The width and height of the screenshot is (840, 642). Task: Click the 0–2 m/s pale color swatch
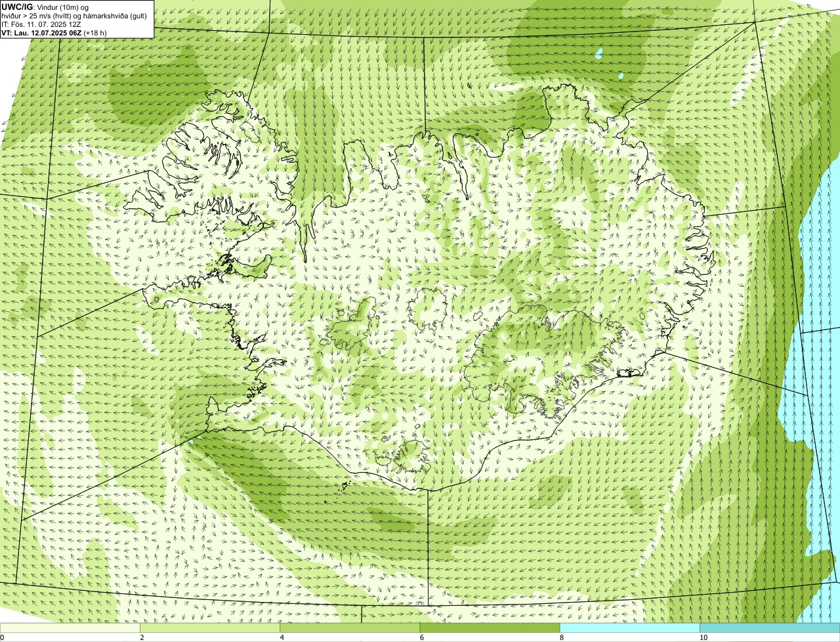[x=70, y=628]
